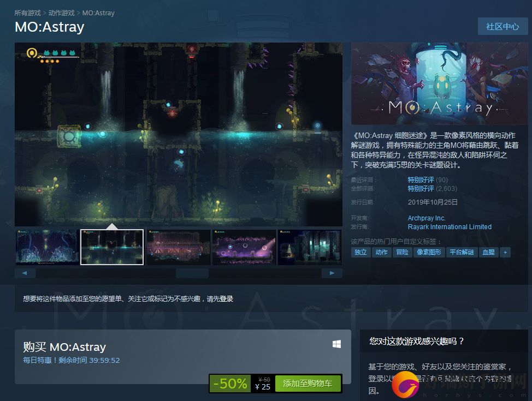532x401 pixels.
Task: Click the release date 2019年10月25日
Action: tap(433, 202)
